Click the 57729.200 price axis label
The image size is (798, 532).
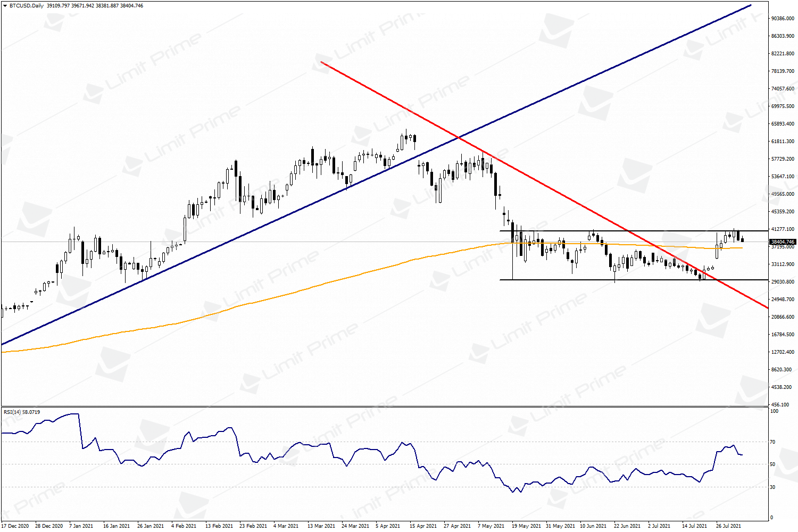(x=783, y=159)
